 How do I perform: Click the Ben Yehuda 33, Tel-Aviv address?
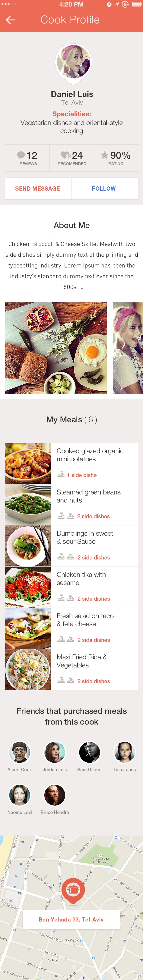[x=71, y=919]
